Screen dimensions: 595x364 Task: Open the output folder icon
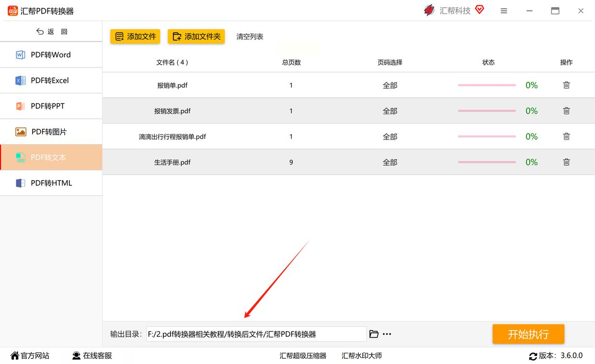pyautogui.click(x=374, y=334)
